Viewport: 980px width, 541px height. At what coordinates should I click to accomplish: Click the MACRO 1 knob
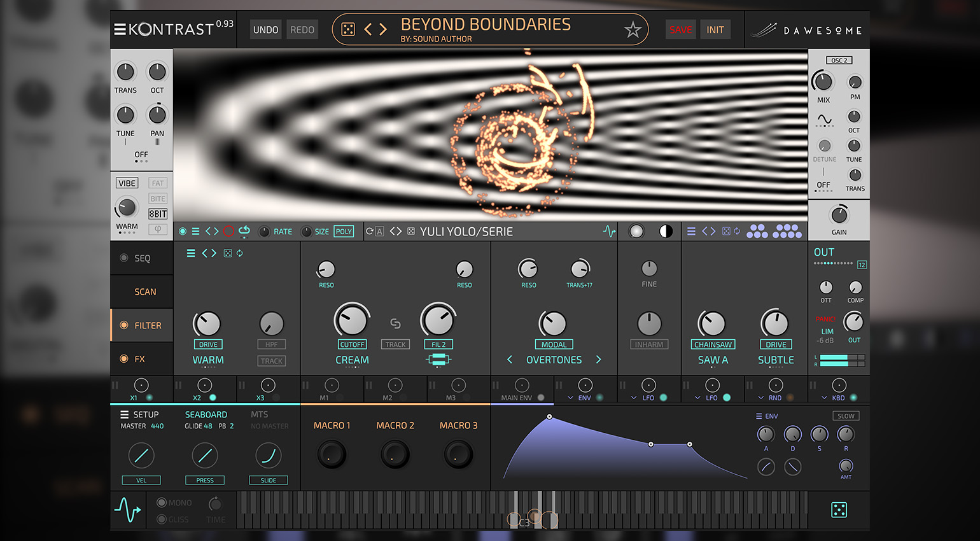coord(332,454)
